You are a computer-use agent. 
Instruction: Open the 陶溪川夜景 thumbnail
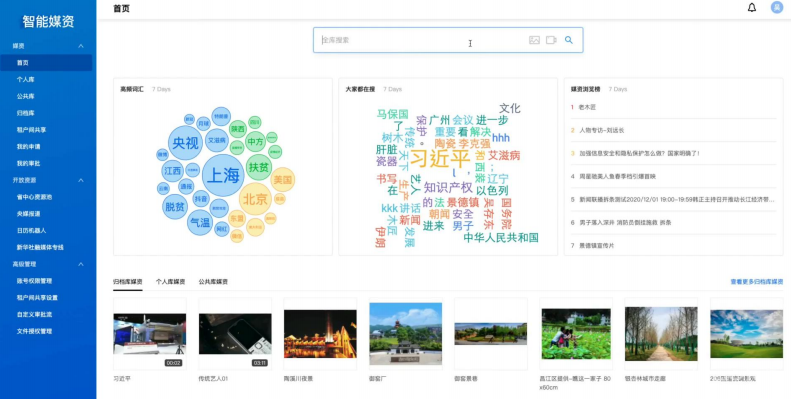(320, 334)
